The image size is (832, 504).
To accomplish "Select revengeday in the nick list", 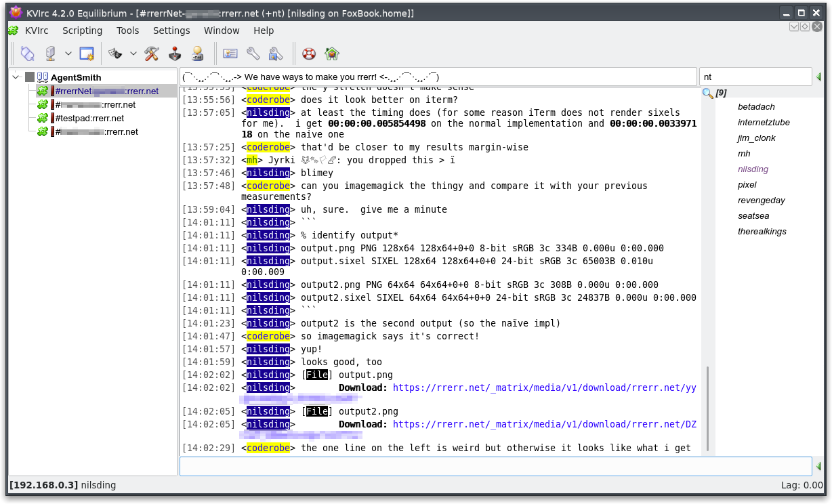I will pos(761,201).
